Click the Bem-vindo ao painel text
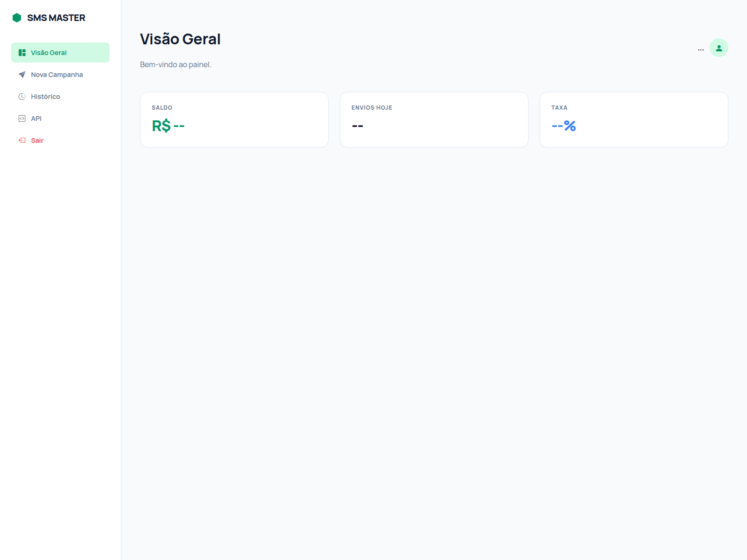This screenshot has height=560, width=747. [x=176, y=64]
